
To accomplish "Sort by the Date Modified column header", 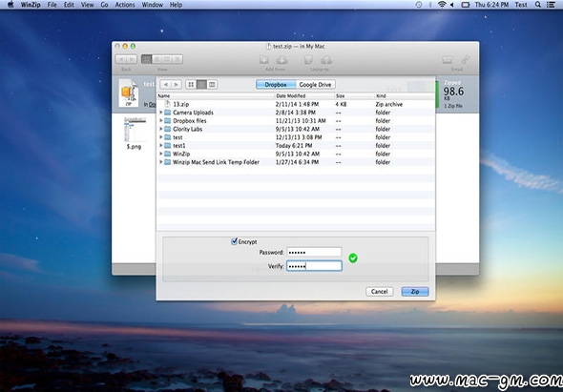I will 304,95.
